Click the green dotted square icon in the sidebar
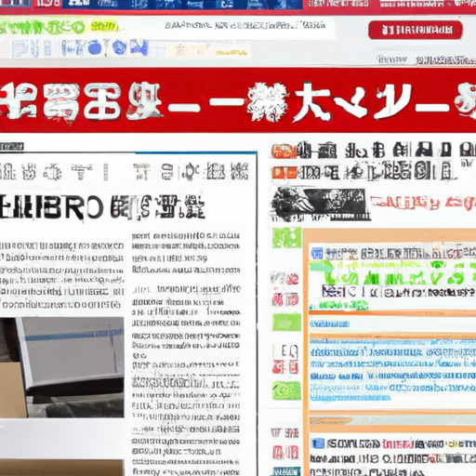 286,238
